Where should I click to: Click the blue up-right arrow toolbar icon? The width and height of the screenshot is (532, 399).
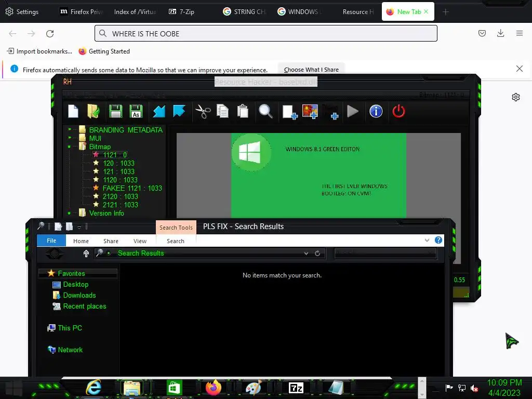coord(179,111)
